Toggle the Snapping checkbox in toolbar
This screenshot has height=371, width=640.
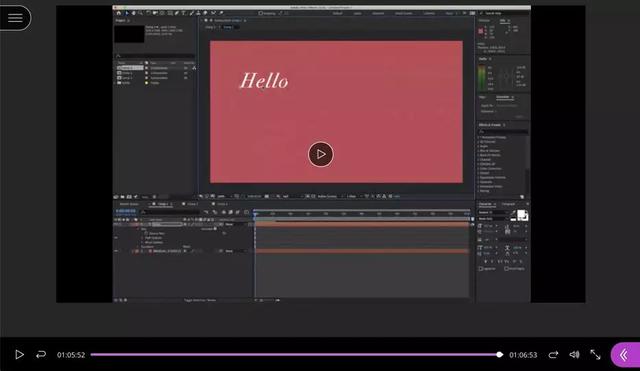point(261,13)
